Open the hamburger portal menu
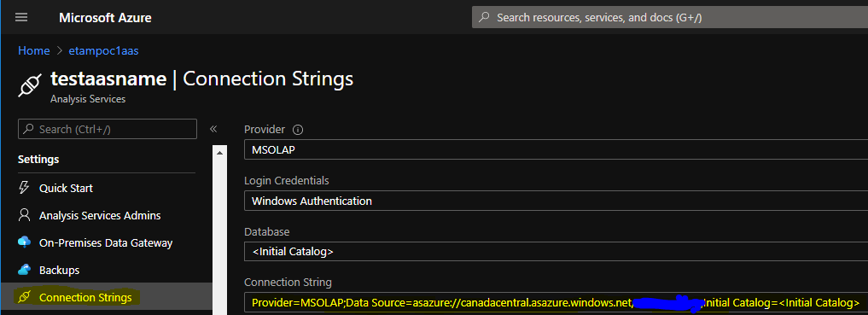Viewport: 868px width, 315px height. pyautogui.click(x=21, y=17)
